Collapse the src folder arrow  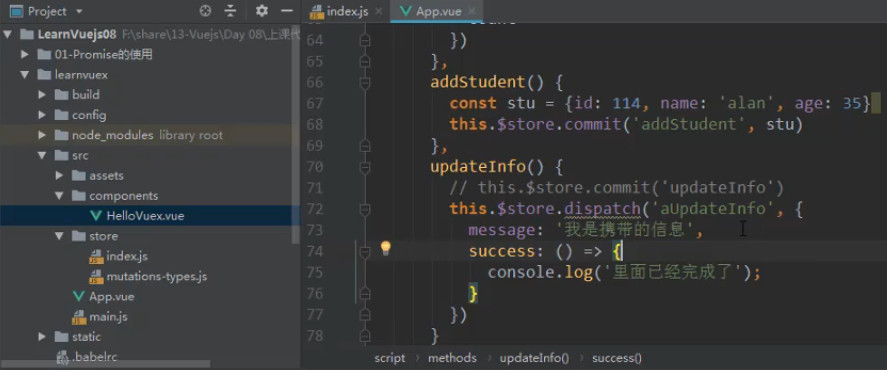42,156
